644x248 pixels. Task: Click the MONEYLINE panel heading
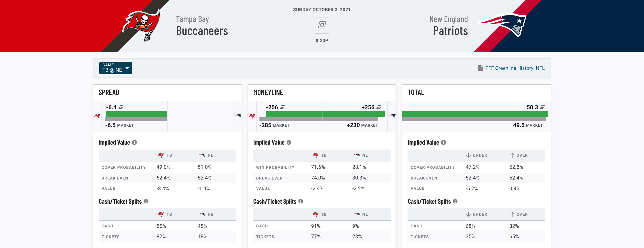pos(268,92)
